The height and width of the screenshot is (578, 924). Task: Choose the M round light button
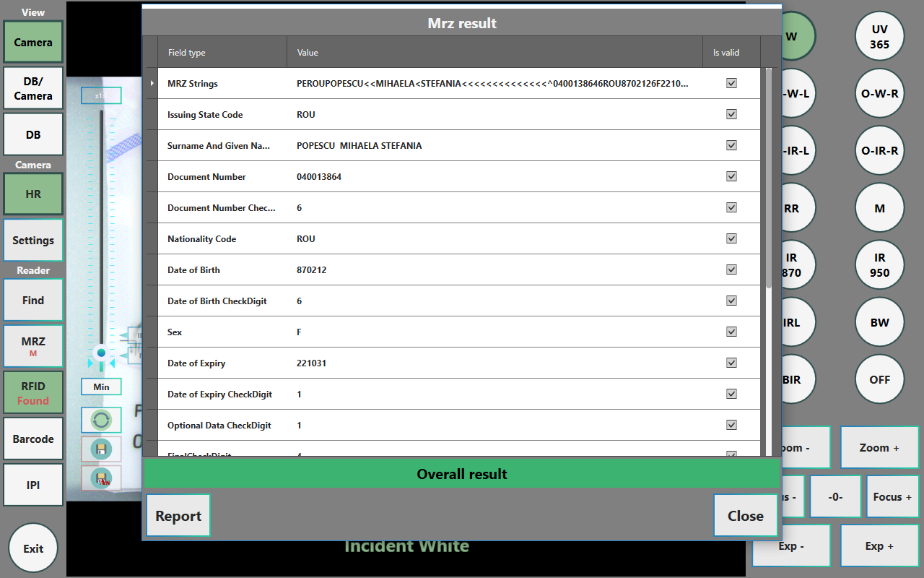pyautogui.click(x=879, y=208)
